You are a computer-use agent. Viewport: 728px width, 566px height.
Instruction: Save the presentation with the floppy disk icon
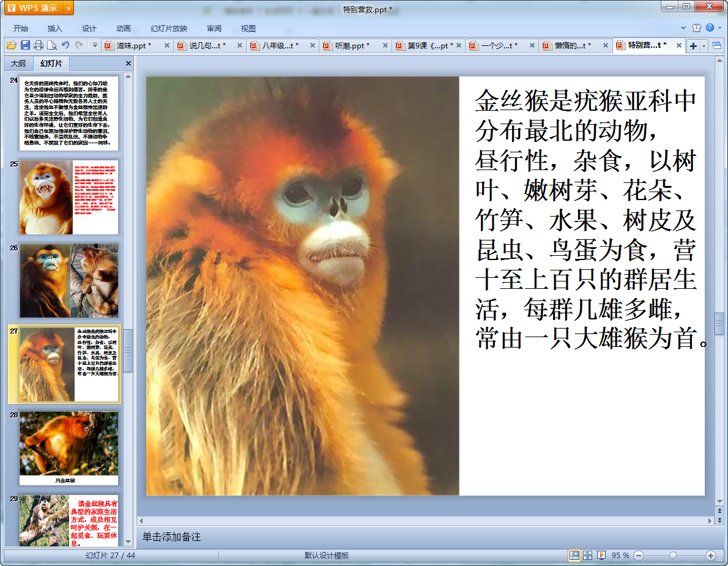coord(25,45)
